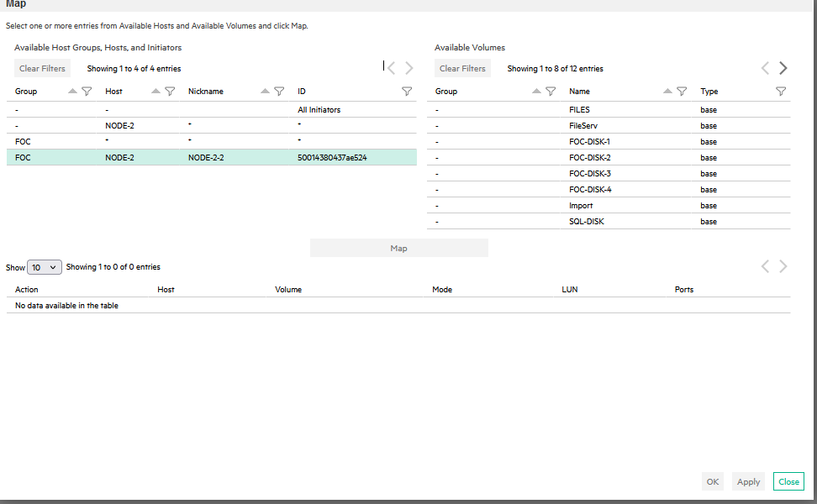The width and height of the screenshot is (817, 504).
Task: Clear Filters for Available Hosts
Action: click(42, 68)
